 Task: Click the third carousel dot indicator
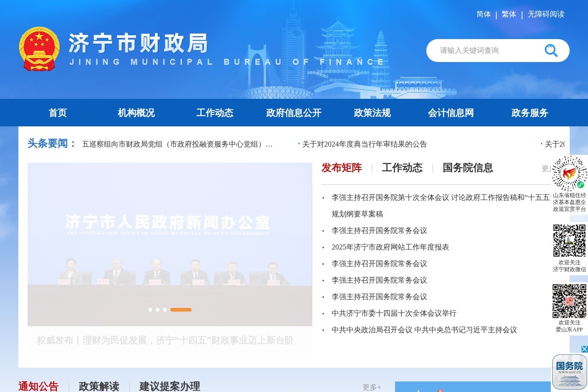[165, 310]
